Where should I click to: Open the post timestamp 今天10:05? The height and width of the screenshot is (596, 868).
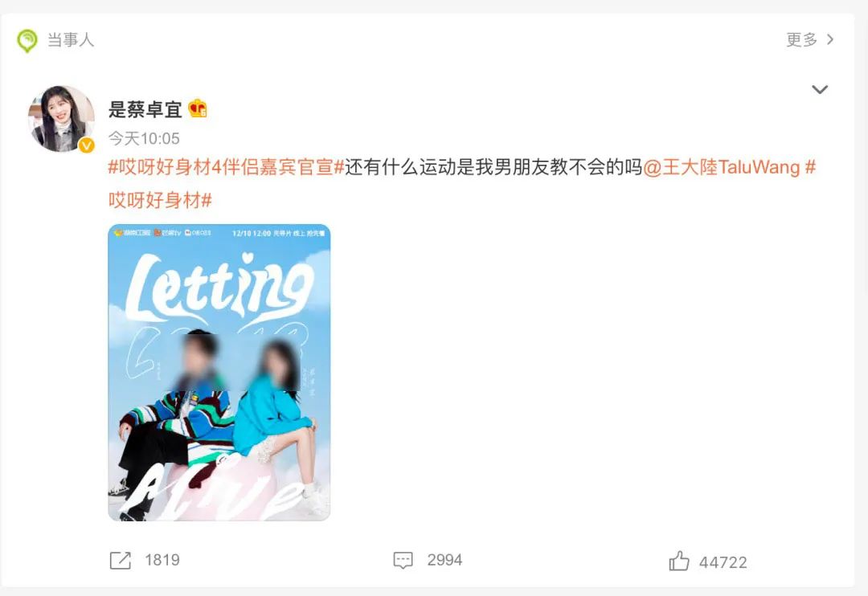pos(144,138)
